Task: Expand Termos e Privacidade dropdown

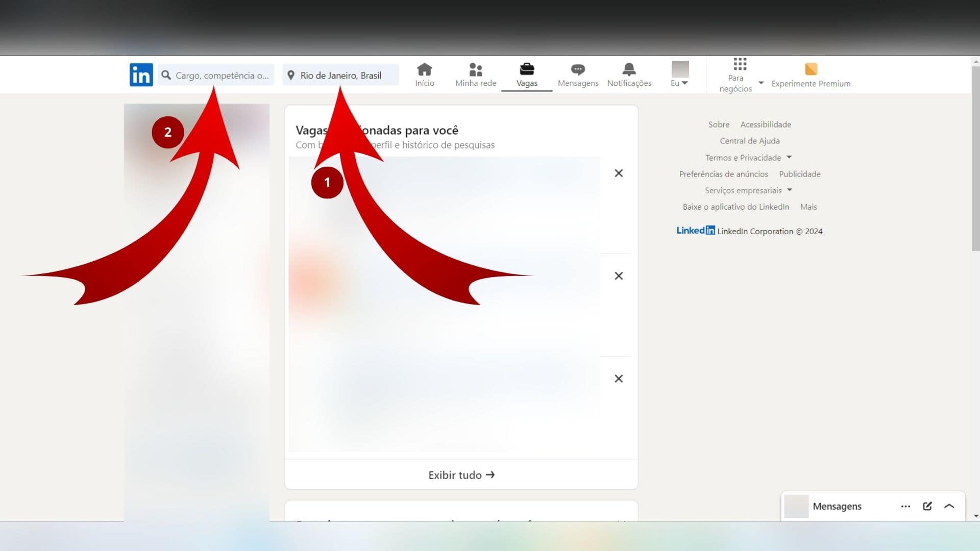Action: coord(748,158)
